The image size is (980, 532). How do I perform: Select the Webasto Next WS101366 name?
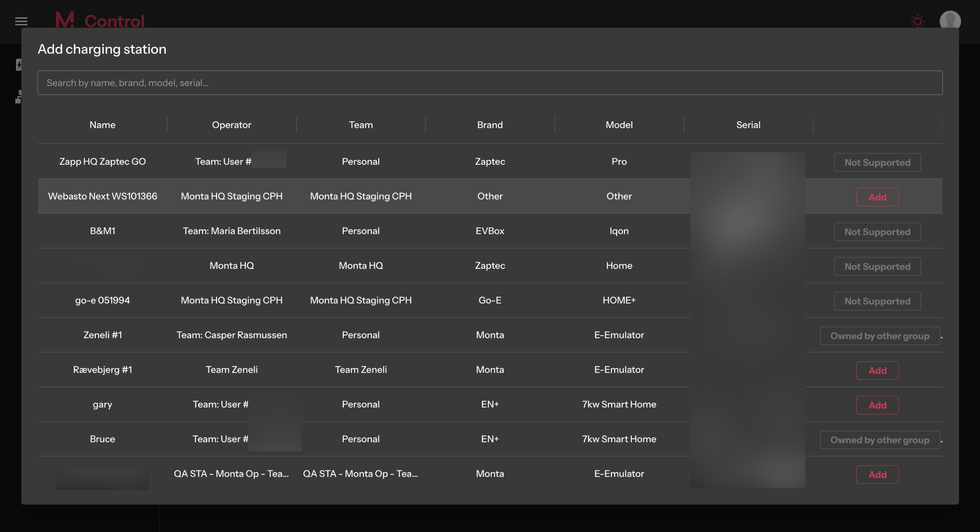102,196
